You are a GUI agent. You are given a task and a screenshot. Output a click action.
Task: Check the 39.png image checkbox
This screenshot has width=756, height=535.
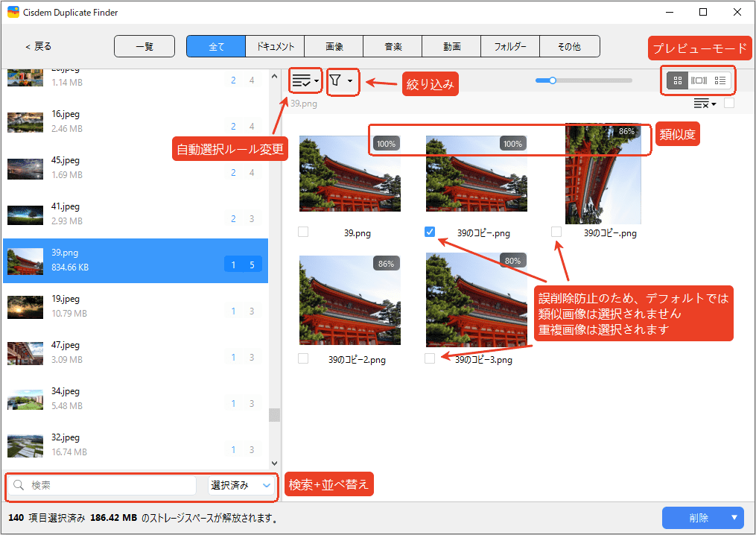303,232
